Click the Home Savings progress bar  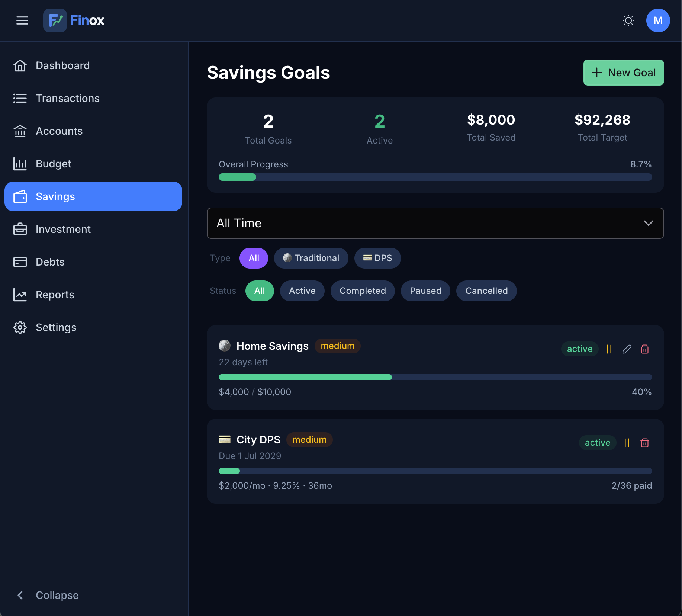pos(435,377)
